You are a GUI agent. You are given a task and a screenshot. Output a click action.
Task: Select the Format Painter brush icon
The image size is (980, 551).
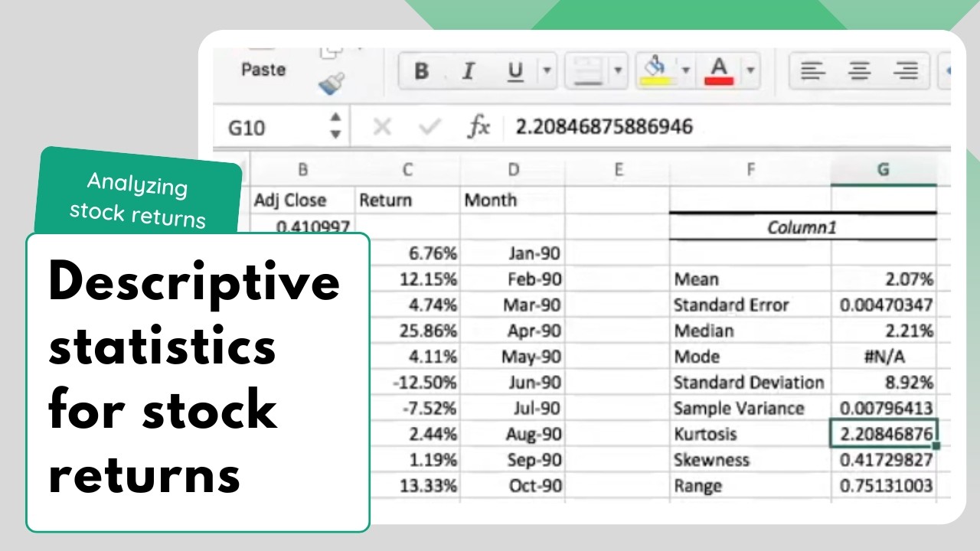click(332, 83)
